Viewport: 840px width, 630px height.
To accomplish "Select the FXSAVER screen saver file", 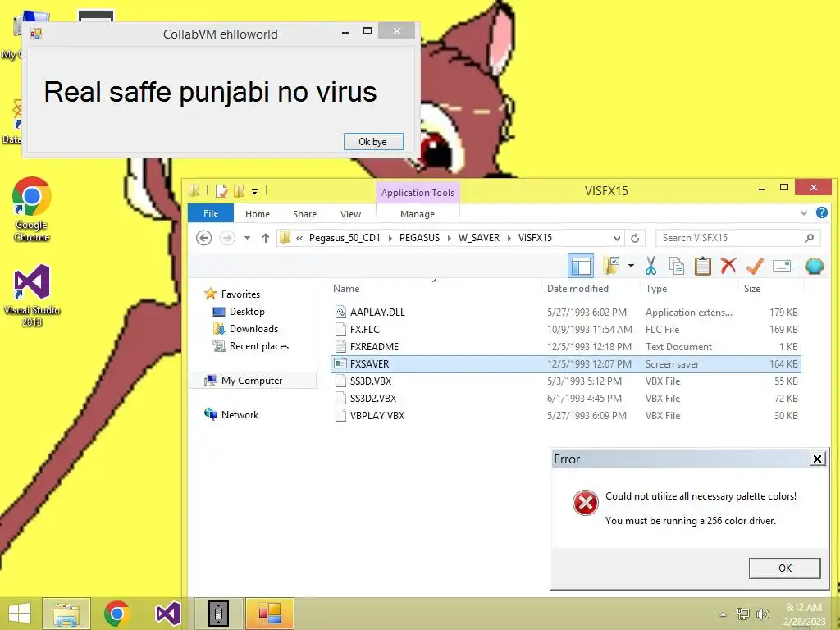I will click(566, 363).
